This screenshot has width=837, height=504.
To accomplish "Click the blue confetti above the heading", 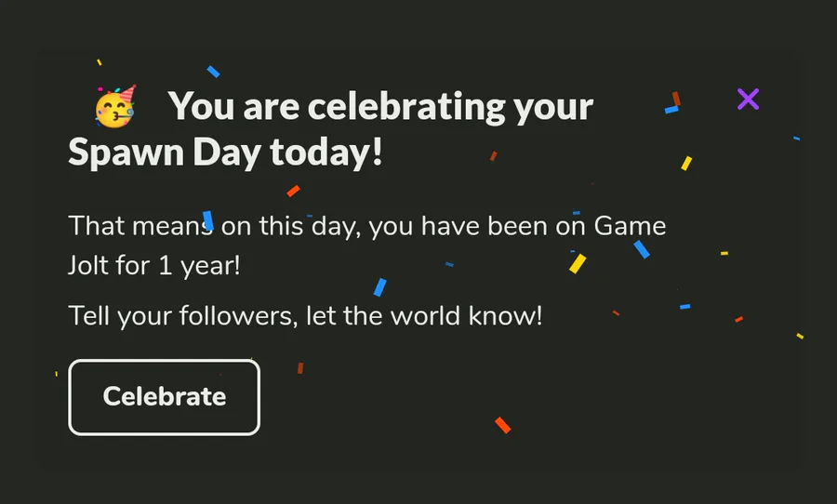I will point(213,72).
